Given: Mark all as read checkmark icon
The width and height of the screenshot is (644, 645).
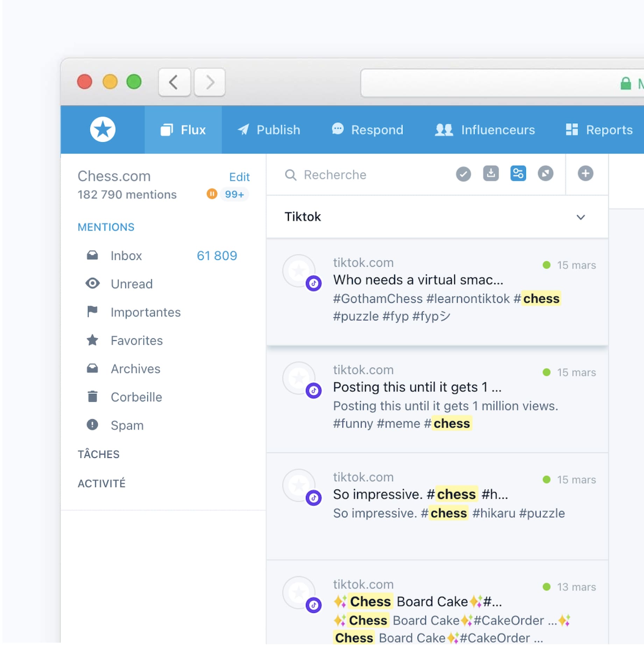Looking at the screenshot, I should 463,174.
